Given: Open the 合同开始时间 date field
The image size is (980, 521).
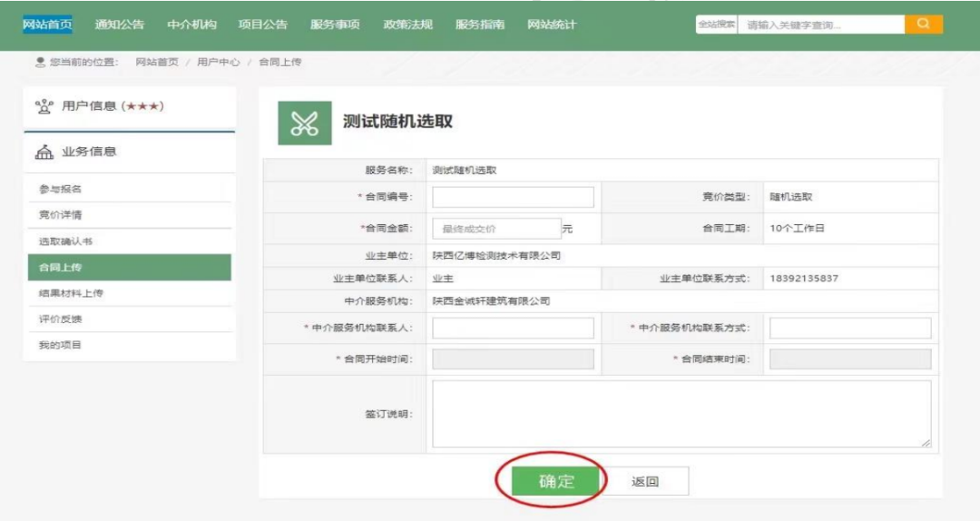Looking at the screenshot, I should point(513,359).
